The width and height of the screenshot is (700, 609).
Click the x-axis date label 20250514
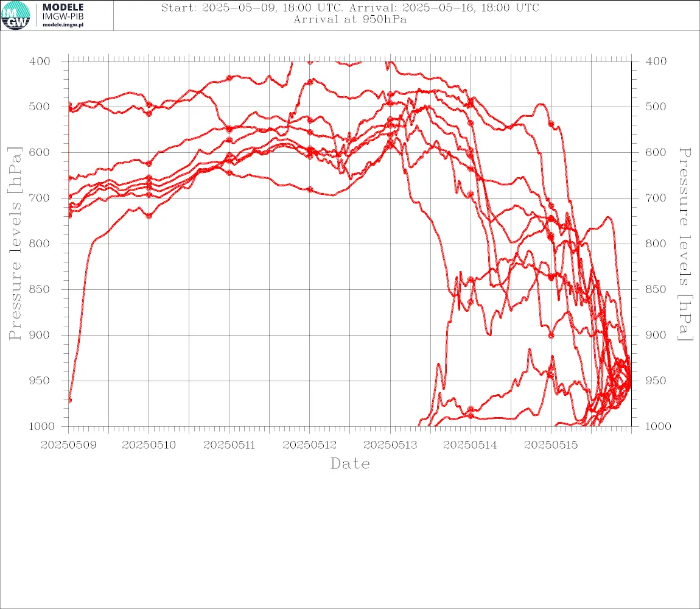[470, 445]
